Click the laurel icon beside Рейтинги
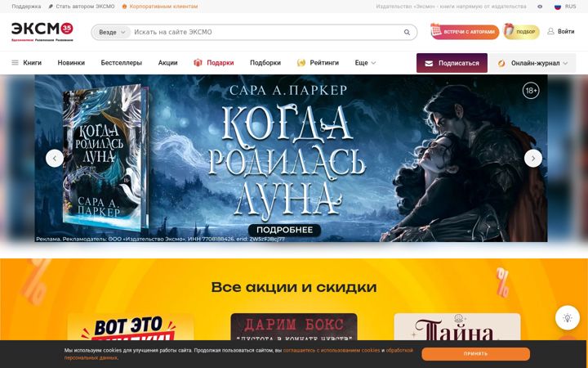The image size is (588, 368). pyautogui.click(x=301, y=63)
